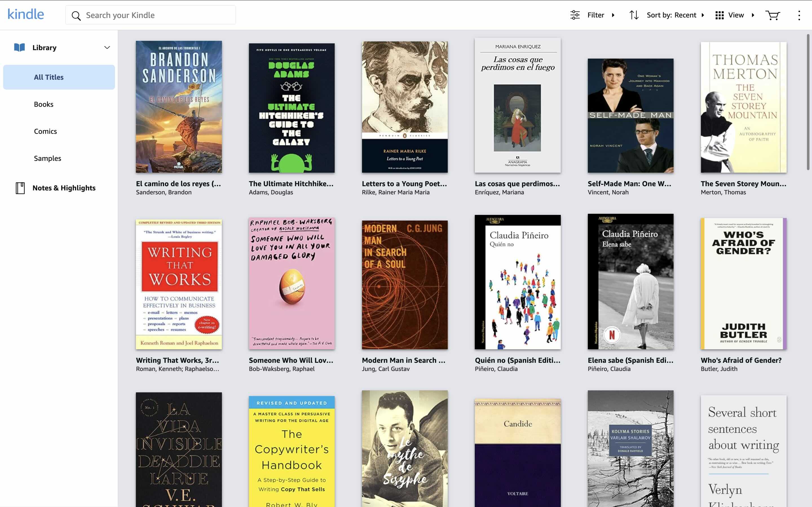Open the shopping cart
The image size is (812, 507).
point(773,15)
